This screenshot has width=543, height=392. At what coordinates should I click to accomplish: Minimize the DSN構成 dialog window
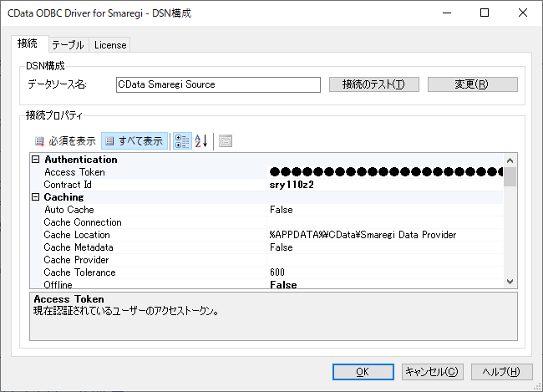point(447,13)
